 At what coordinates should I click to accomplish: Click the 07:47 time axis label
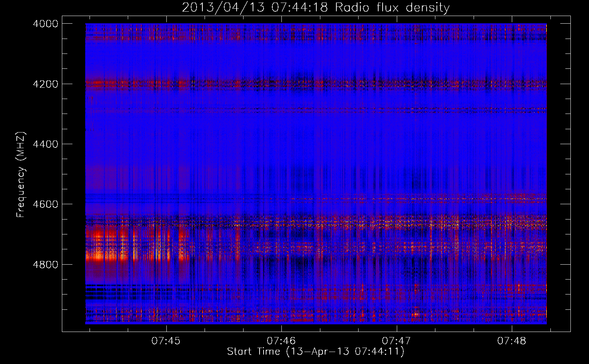pos(396,341)
